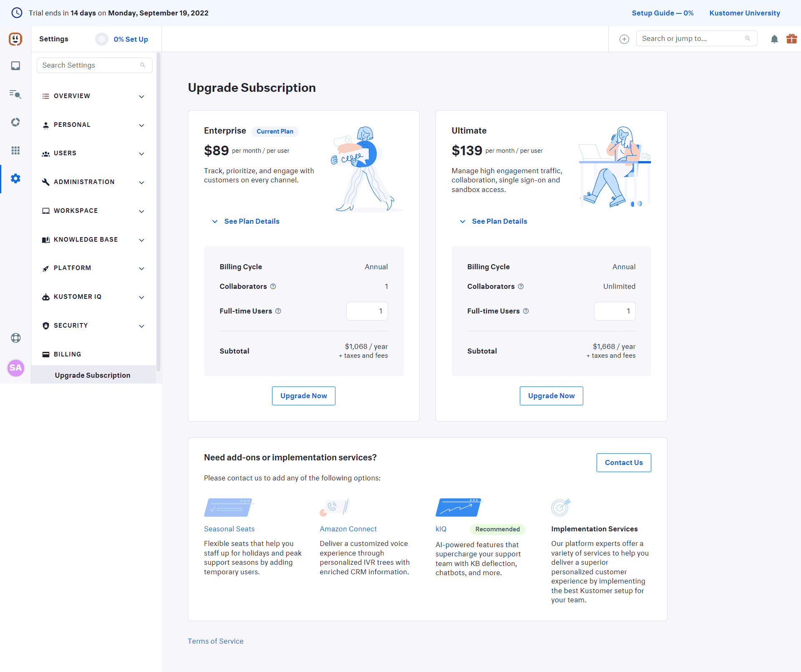This screenshot has height=672, width=801.
Task: Click Ultimate Collaborators help icon
Action: coord(521,286)
